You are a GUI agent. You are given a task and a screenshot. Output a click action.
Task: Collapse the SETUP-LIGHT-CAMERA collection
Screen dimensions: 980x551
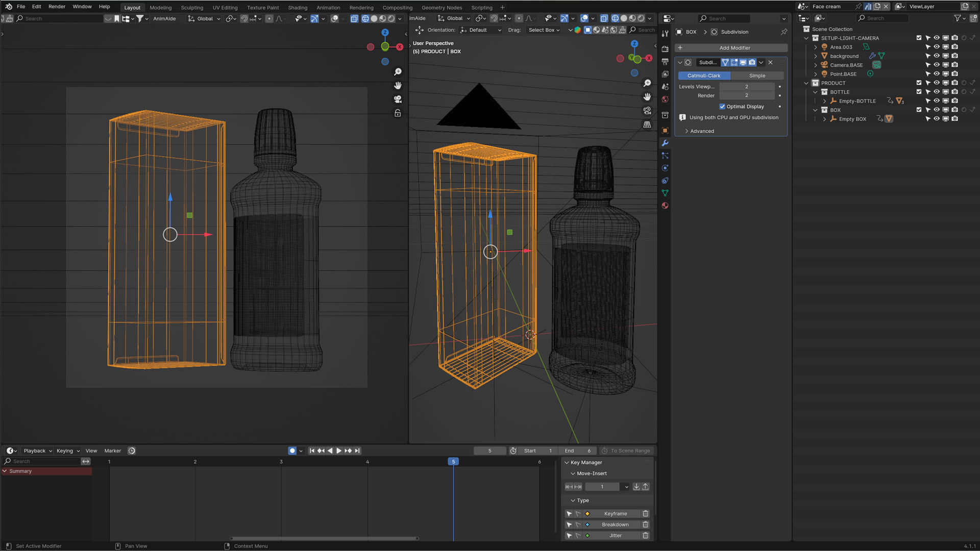coord(806,38)
